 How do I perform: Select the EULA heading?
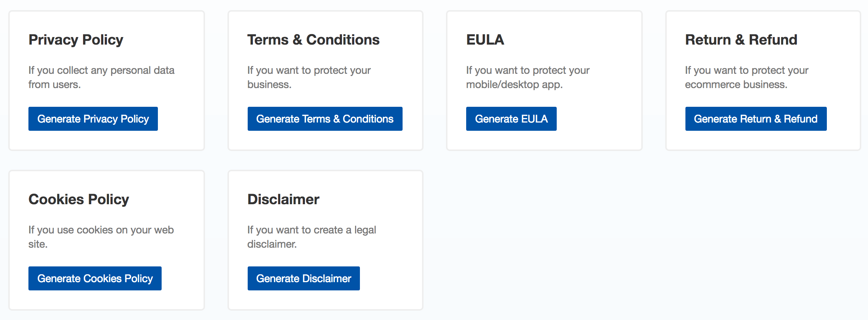click(x=485, y=40)
